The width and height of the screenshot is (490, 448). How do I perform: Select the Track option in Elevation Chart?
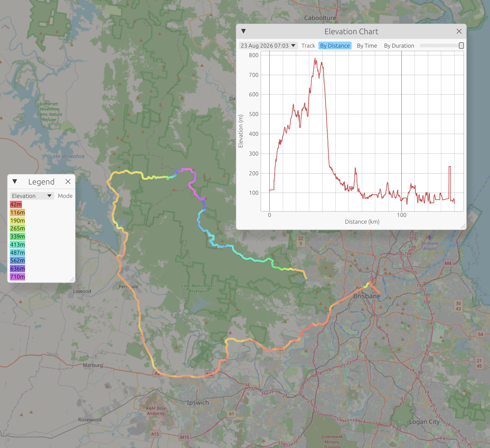(308, 46)
